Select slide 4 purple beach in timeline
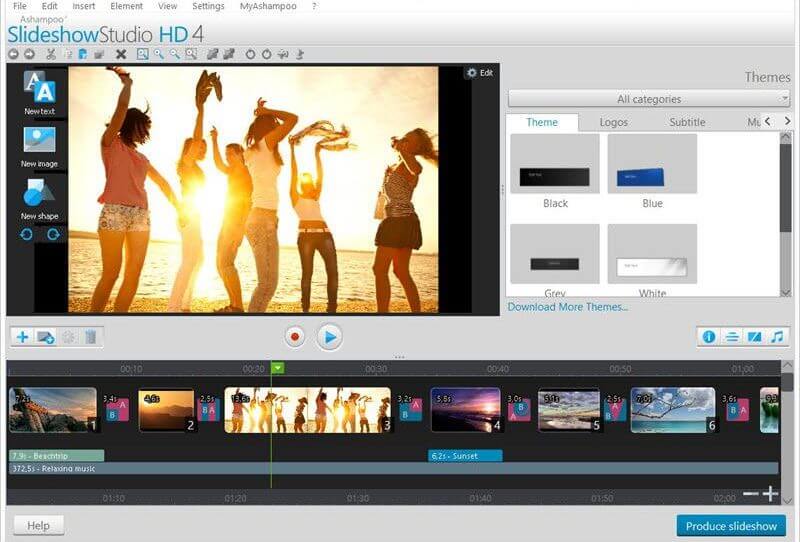This screenshot has width=800, height=542. (466, 410)
